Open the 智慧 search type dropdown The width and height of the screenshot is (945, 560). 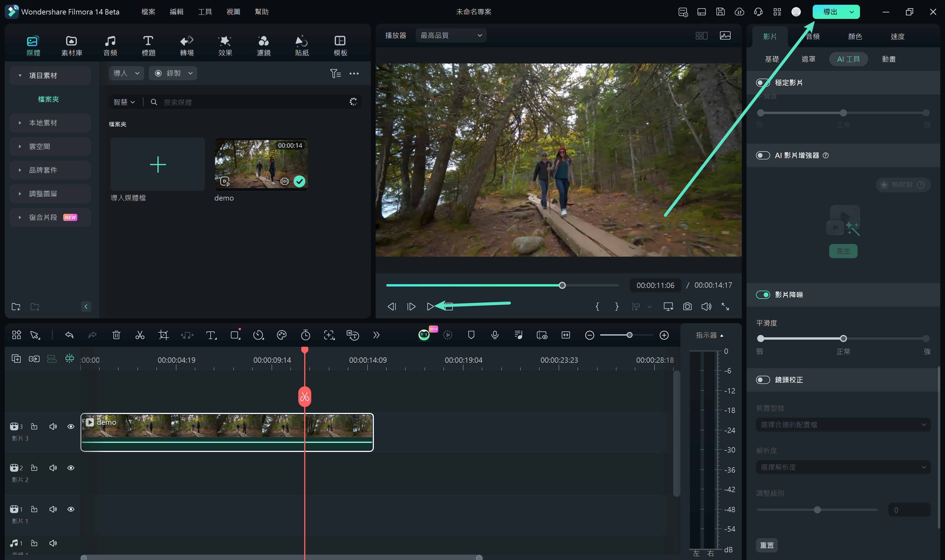[x=124, y=102]
